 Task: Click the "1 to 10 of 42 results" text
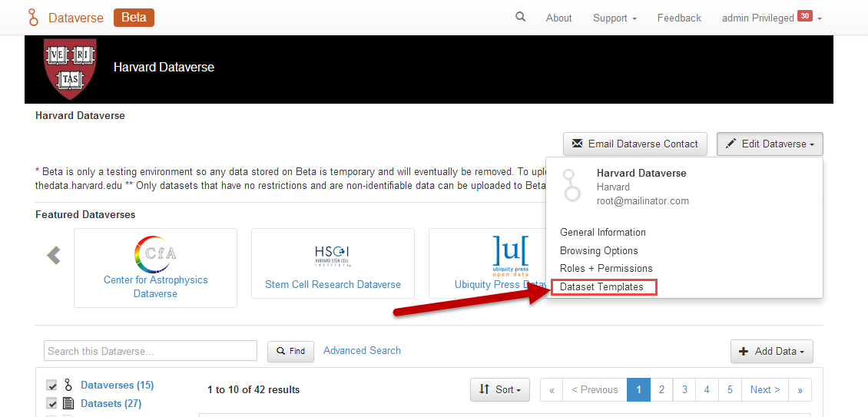(253, 390)
